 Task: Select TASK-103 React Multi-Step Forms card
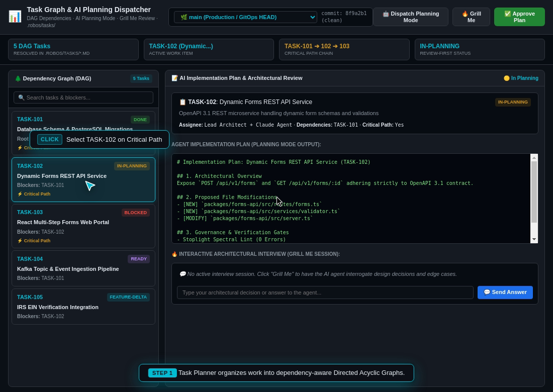(83, 226)
